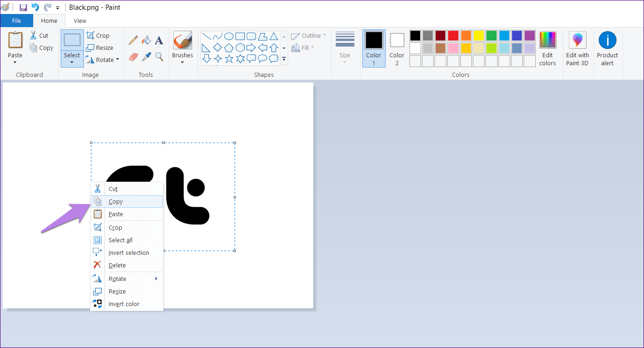
Task: Select the Color picker eyedropper
Action: coord(146,57)
